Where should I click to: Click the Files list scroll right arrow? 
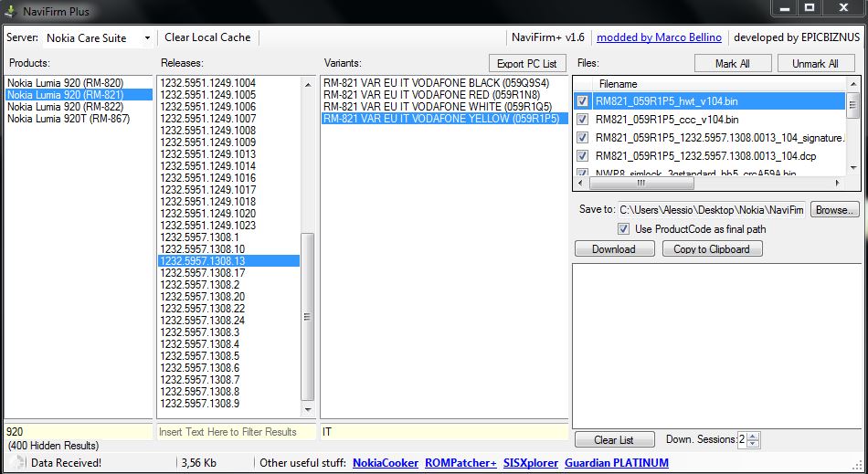click(837, 183)
